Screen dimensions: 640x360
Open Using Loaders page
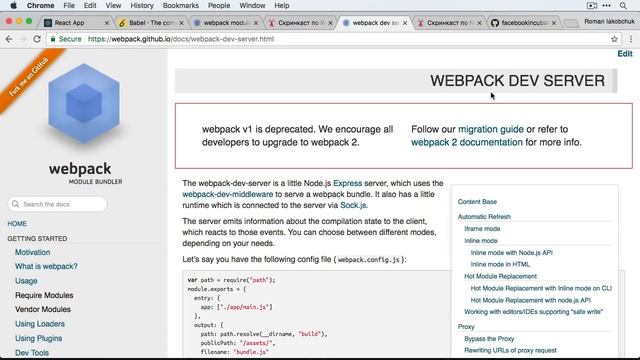coord(40,324)
